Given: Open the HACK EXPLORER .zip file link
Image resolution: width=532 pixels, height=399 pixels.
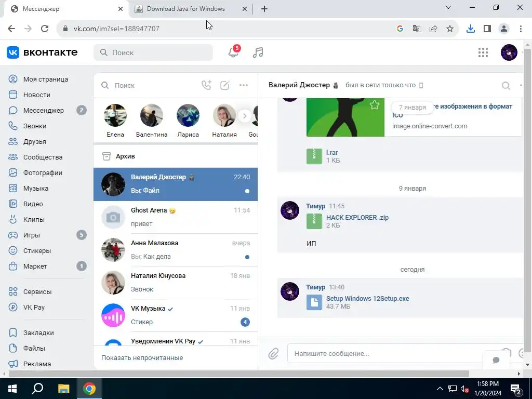Looking at the screenshot, I should (357, 218).
